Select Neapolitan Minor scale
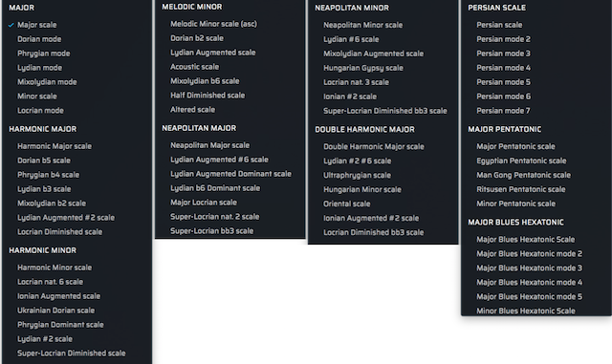The width and height of the screenshot is (612, 364). (x=362, y=25)
